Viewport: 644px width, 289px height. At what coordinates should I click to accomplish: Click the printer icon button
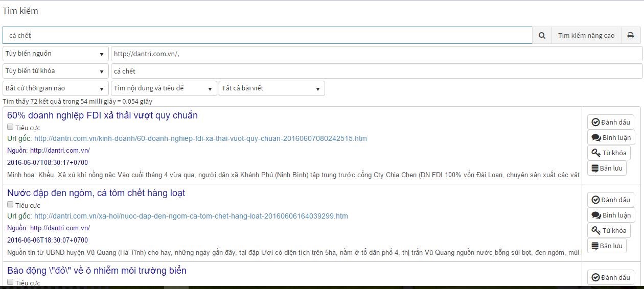(631, 35)
